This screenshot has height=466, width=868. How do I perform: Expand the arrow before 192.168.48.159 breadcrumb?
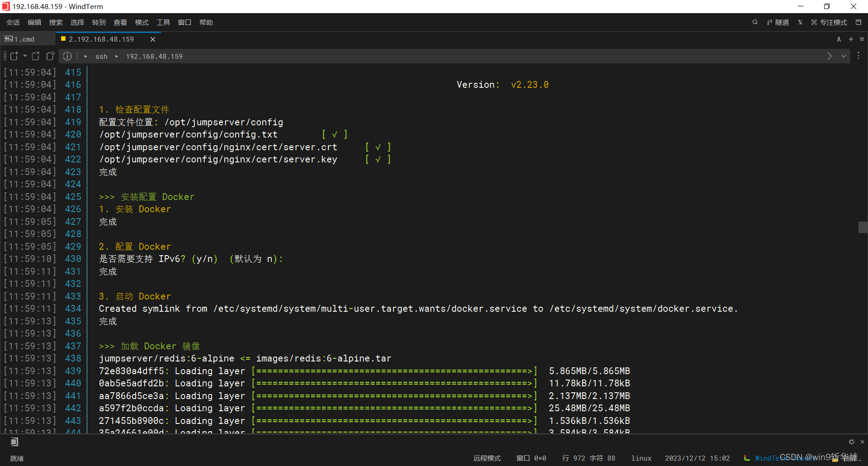[x=117, y=57]
